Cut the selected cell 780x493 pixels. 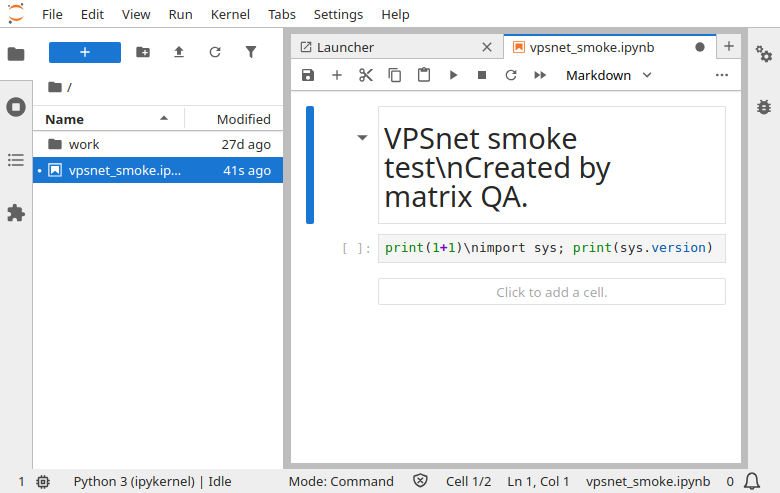[x=366, y=75]
